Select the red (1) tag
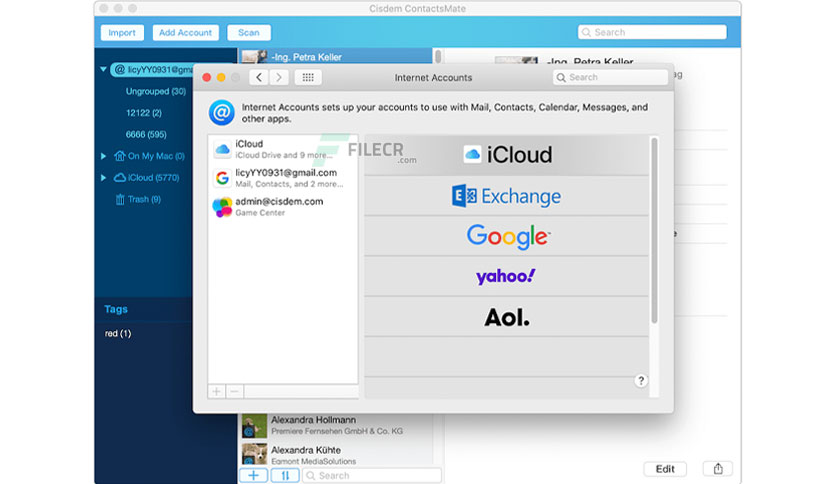The height and width of the screenshot is (484, 836). click(118, 333)
